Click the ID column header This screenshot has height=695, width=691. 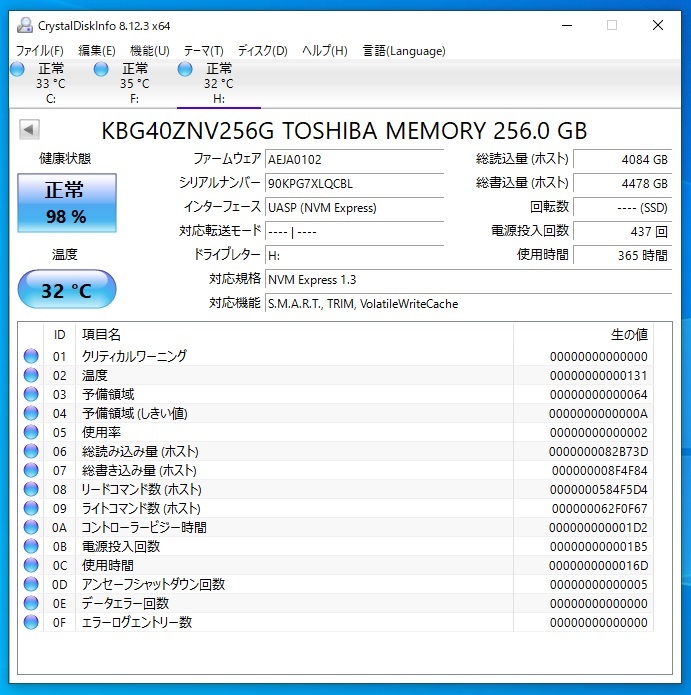(59, 334)
